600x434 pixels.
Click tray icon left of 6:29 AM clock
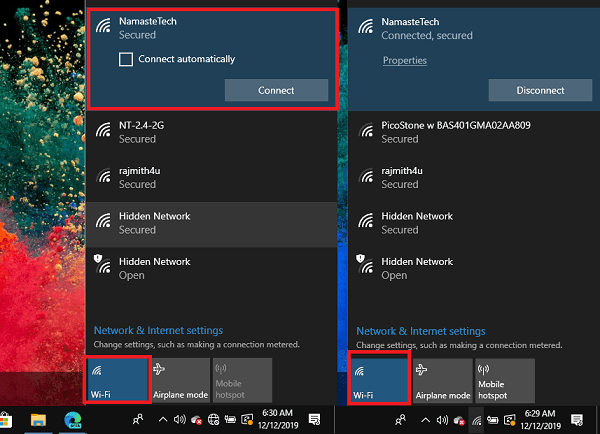(510, 421)
